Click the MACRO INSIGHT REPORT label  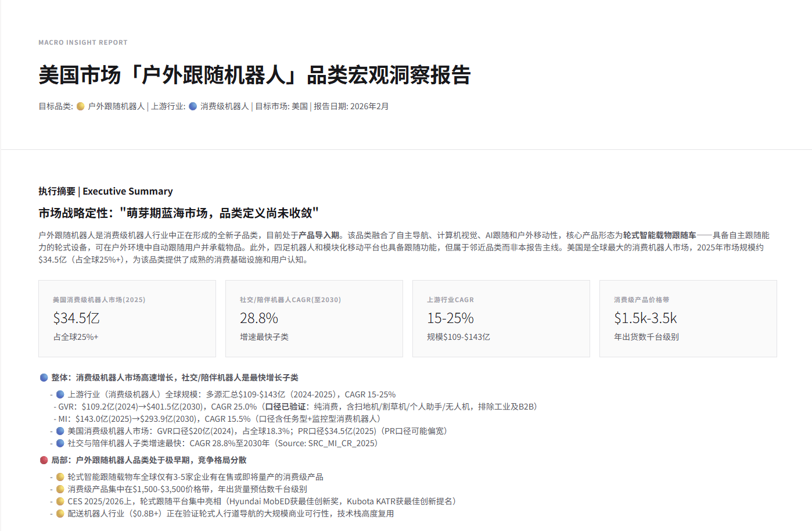coord(83,42)
